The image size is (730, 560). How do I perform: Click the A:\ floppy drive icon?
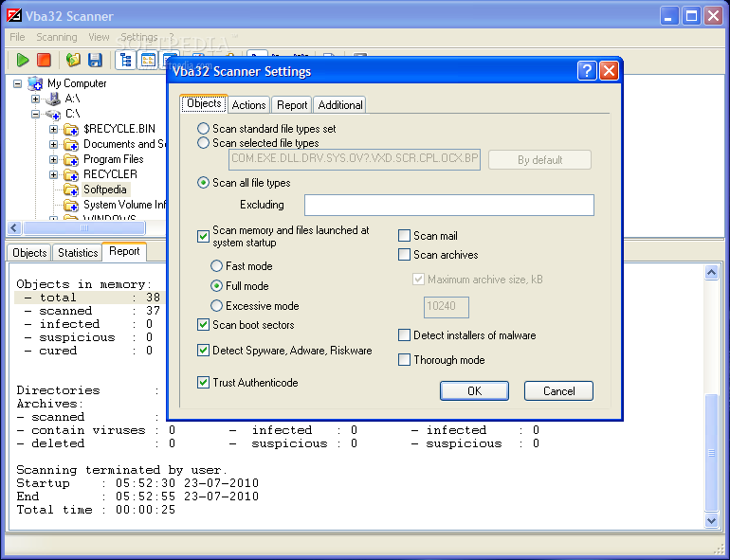coord(53,99)
